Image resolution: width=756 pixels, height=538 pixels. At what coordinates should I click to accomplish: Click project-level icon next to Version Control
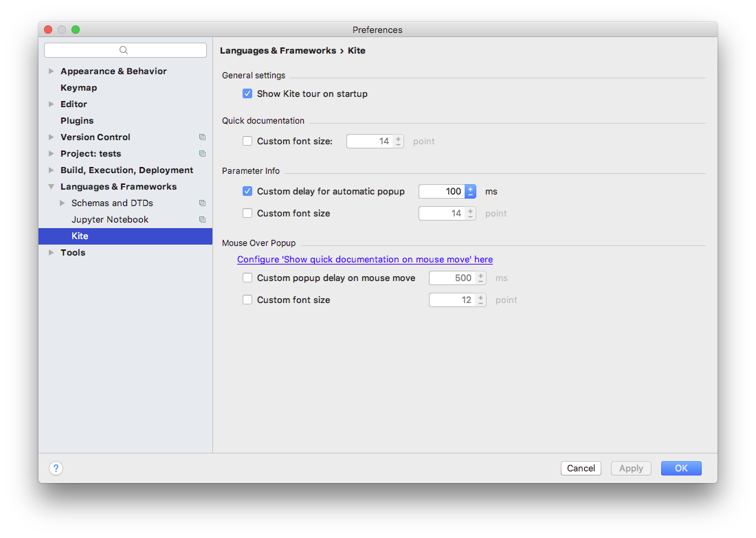tap(203, 137)
